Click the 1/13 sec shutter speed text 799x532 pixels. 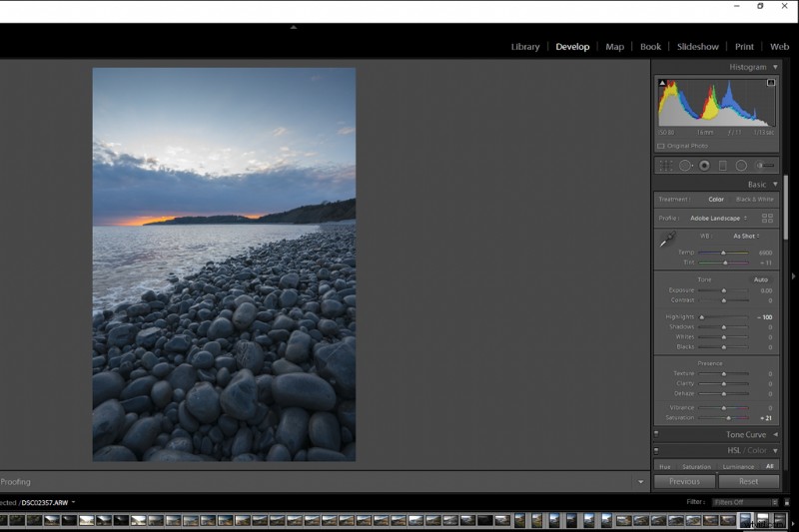[x=764, y=133]
